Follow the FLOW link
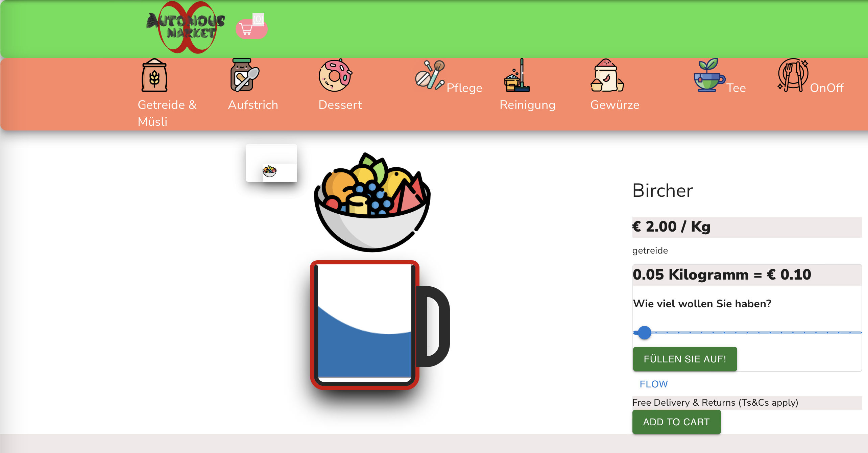Image resolution: width=868 pixels, height=453 pixels. (x=653, y=384)
